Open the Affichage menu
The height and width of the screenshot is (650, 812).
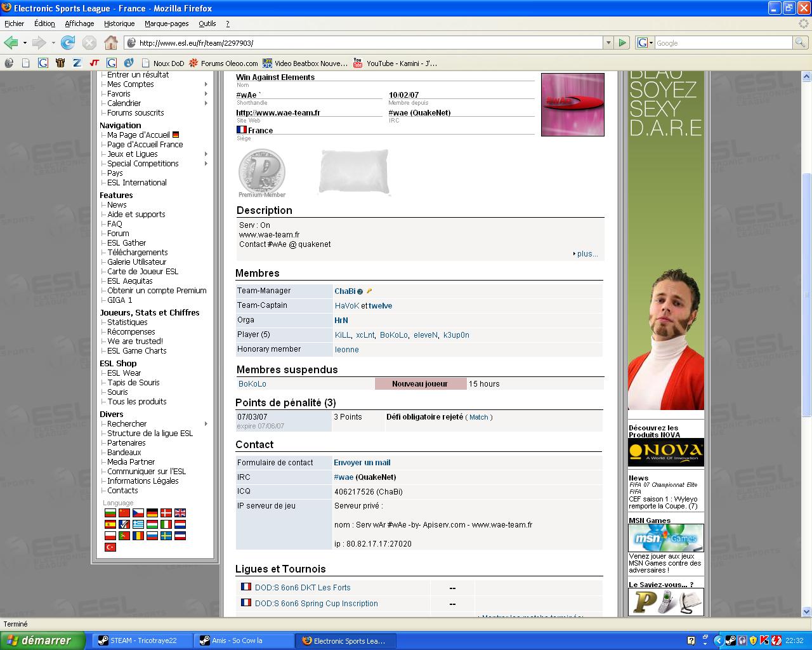click(79, 23)
